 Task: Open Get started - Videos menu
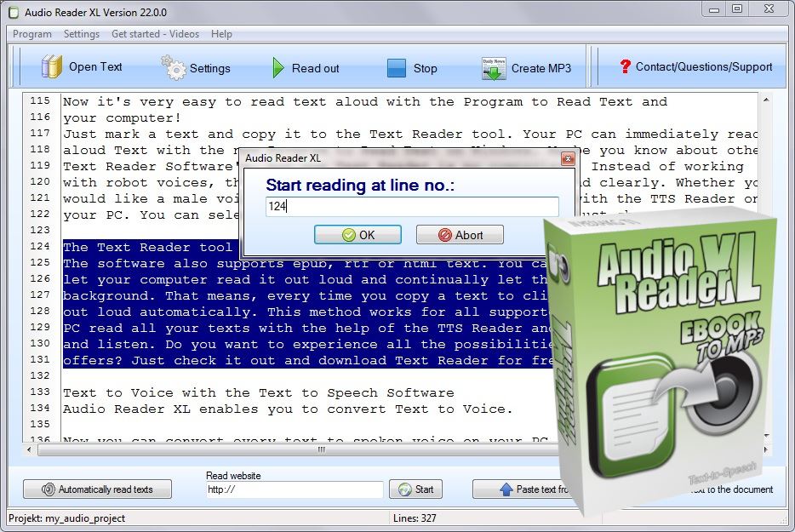(x=155, y=34)
